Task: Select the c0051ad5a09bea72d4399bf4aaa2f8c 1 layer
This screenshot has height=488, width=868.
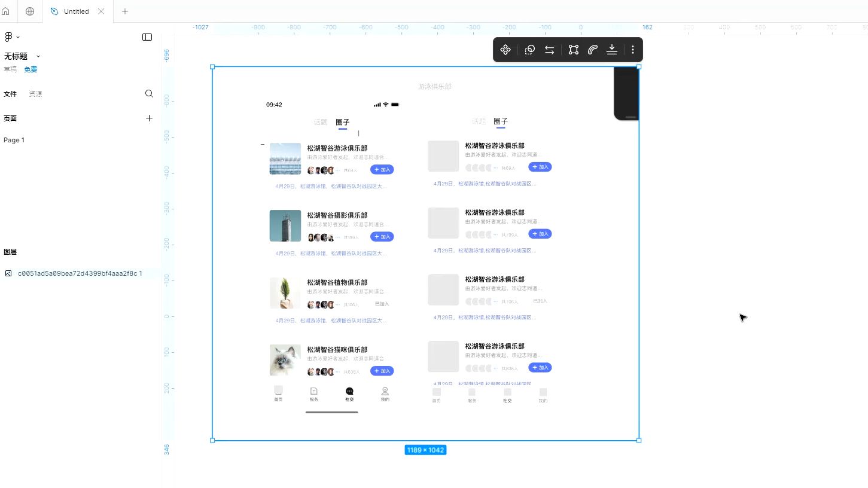Action: click(x=80, y=273)
